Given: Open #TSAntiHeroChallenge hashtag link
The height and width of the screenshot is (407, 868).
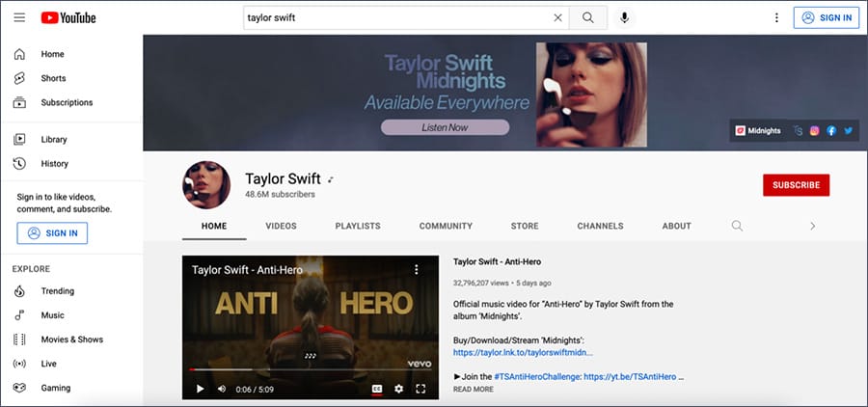Looking at the screenshot, I should 537,376.
